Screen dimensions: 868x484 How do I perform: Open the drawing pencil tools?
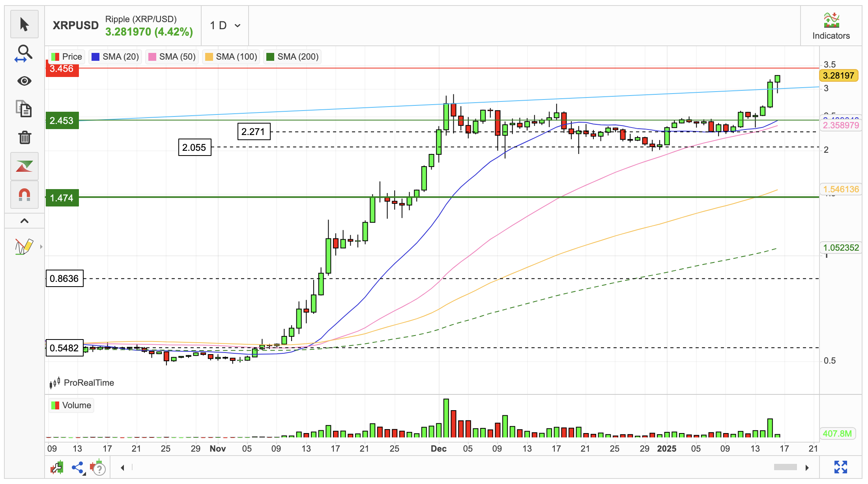24,247
